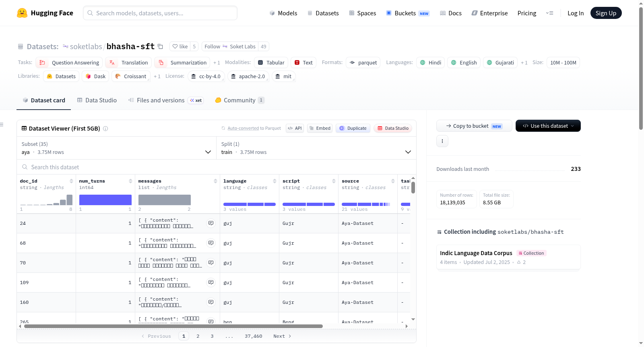Select the Dask library tag
Image resolution: width=644 pixels, height=347 pixels.
95,76
